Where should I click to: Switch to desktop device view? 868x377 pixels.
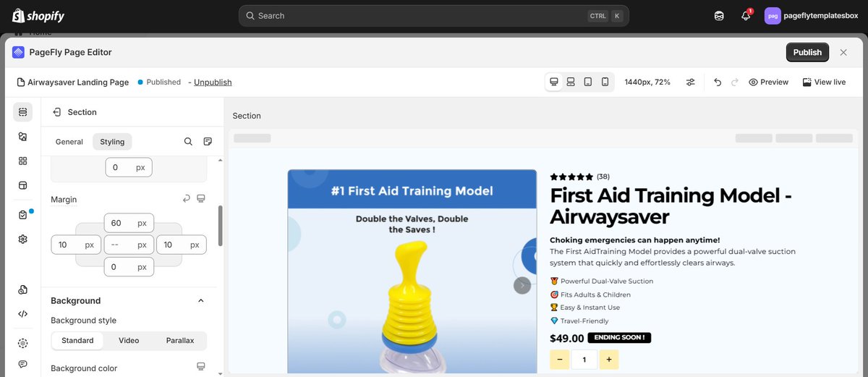[554, 82]
